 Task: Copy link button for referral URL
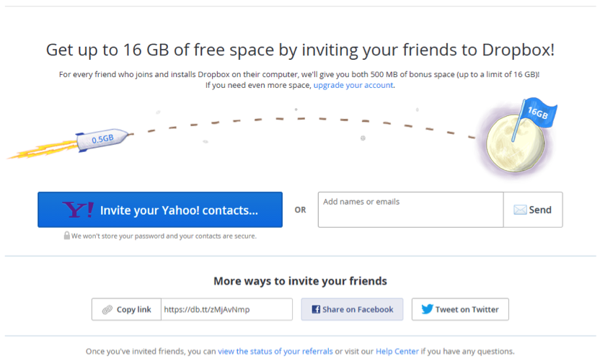(x=126, y=309)
